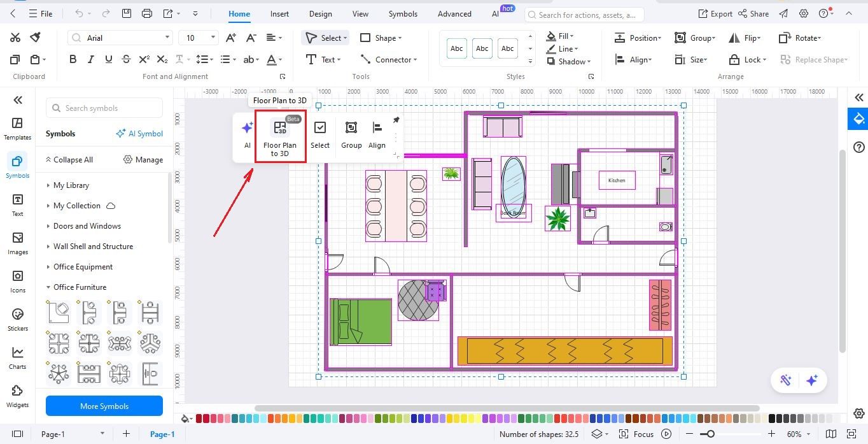
Task: Open the Images panel in the sidebar
Action: point(17,243)
